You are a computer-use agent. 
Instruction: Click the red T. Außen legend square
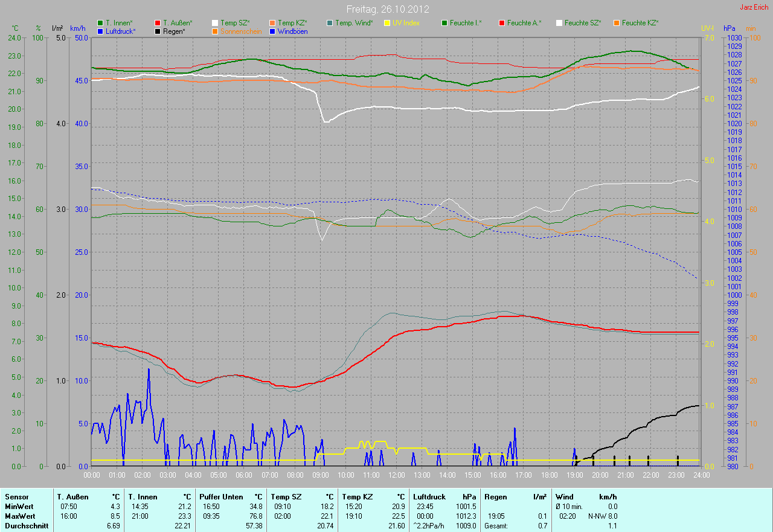[x=158, y=23]
